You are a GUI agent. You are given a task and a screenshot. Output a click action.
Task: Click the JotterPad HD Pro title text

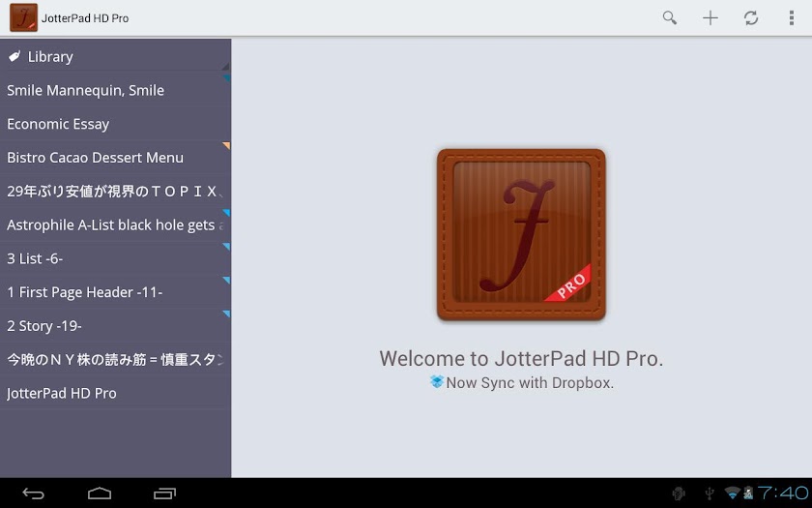pos(85,18)
